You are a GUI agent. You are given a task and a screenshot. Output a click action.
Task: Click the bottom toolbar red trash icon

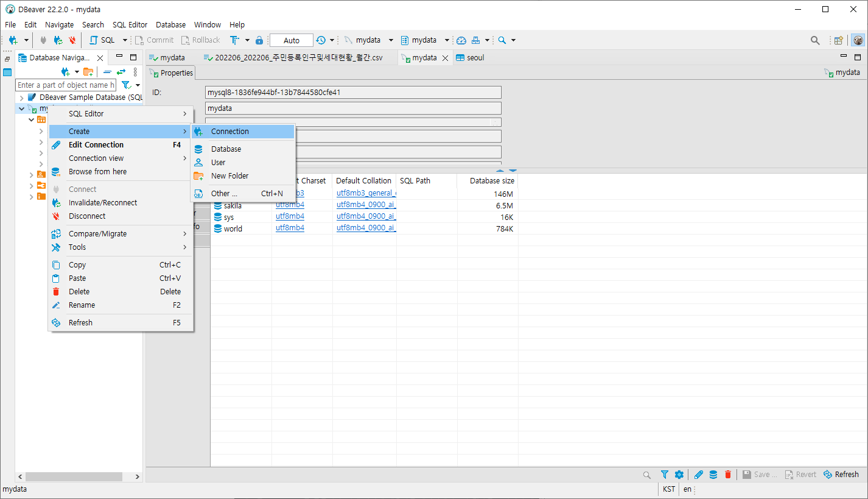(x=727, y=475)
